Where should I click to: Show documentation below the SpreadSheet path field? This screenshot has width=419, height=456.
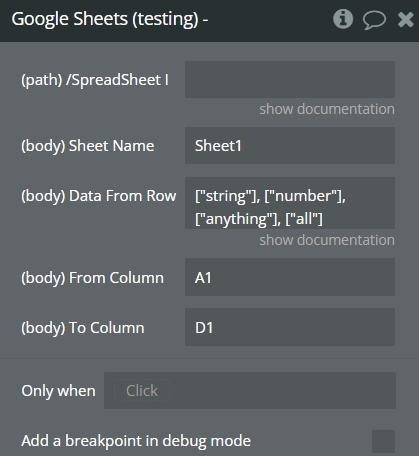click(327, 109)
